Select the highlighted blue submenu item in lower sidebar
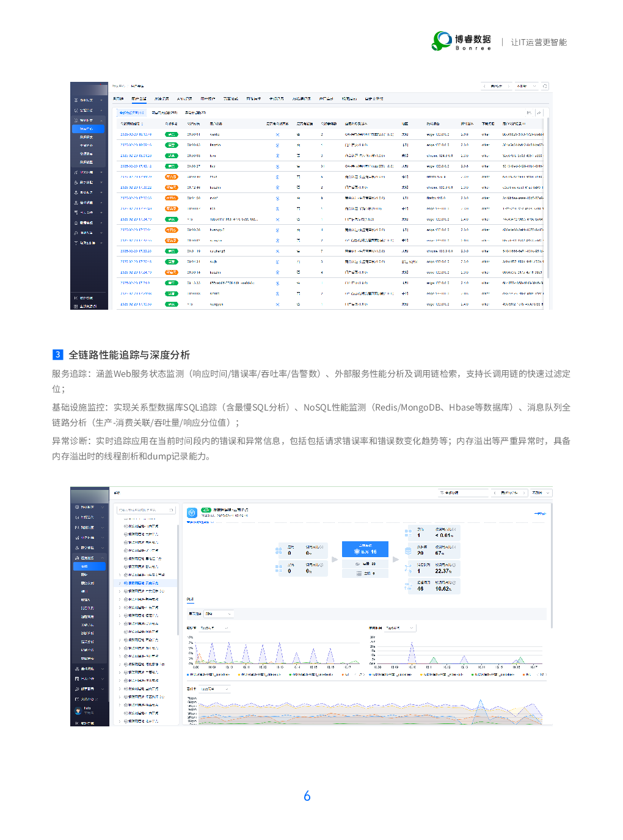The height and width of the screenshot is (840, 623). point(89,566)
